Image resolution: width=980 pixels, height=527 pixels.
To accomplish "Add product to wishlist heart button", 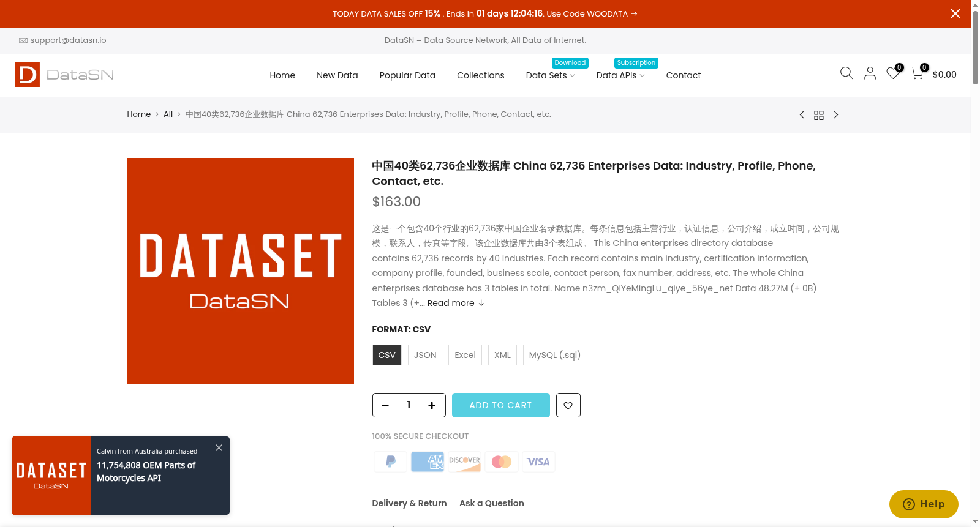I will click(x=568, y=405).
